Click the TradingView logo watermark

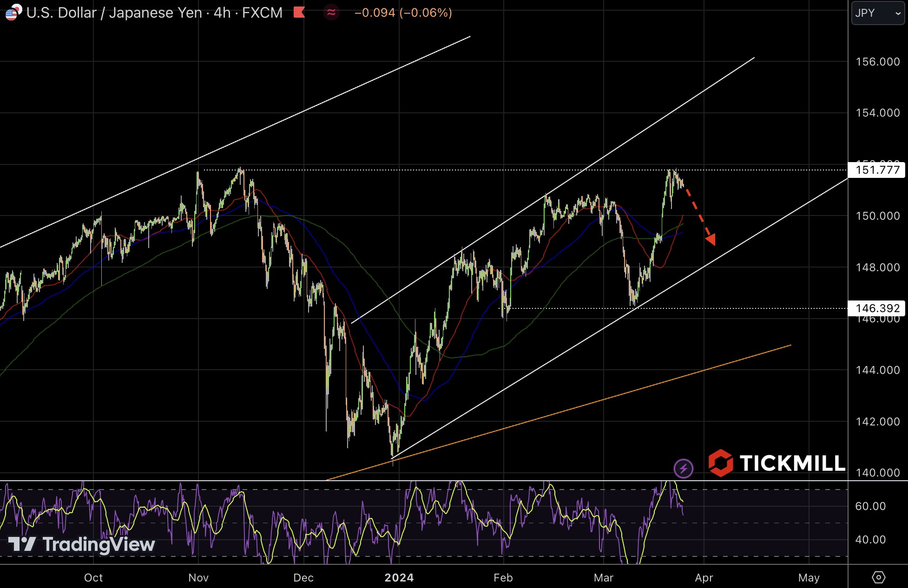tap(82, 544)
